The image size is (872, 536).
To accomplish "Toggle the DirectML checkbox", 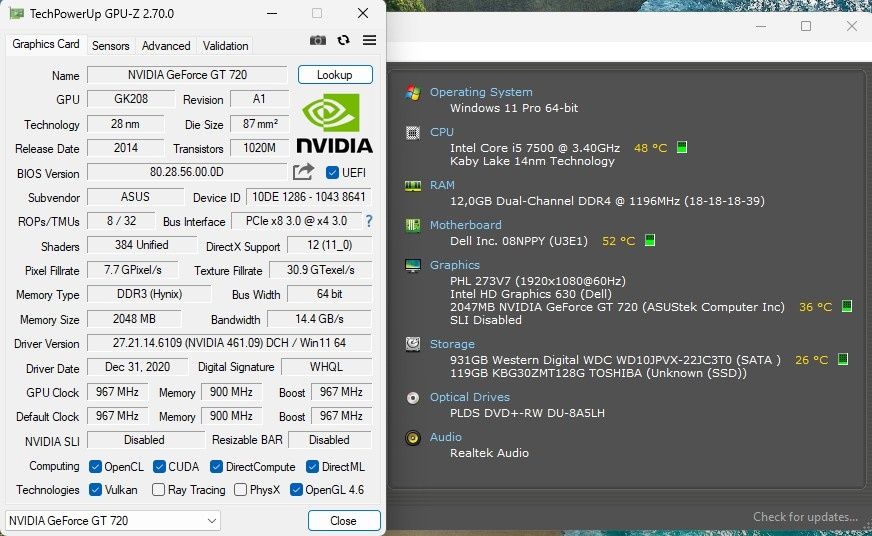I will click(313, 466).
